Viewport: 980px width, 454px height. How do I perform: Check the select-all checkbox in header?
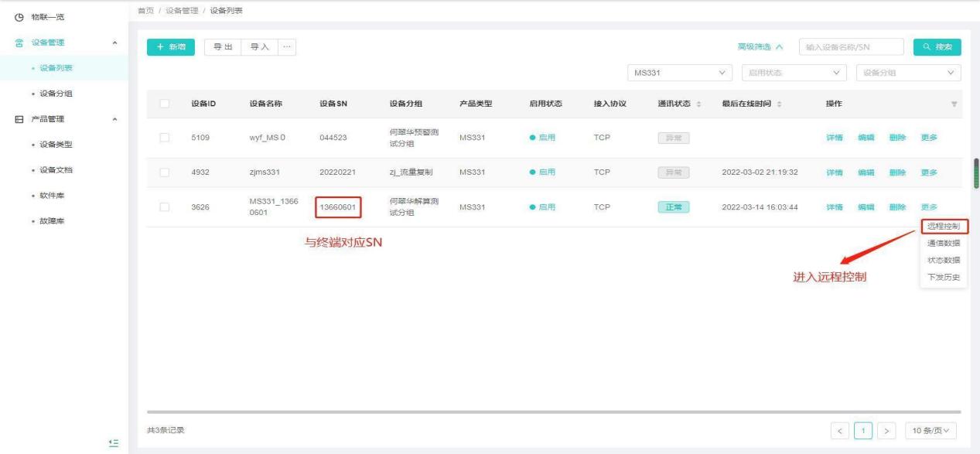163,104
